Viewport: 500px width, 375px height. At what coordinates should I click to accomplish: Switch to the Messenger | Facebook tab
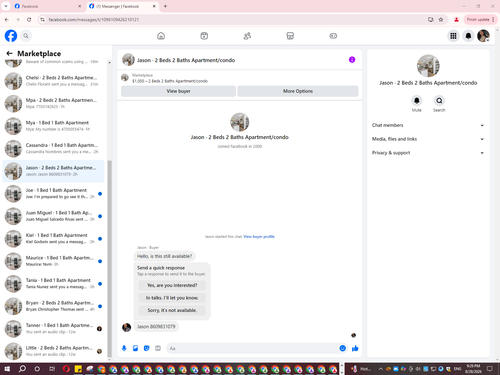[122, 6]
